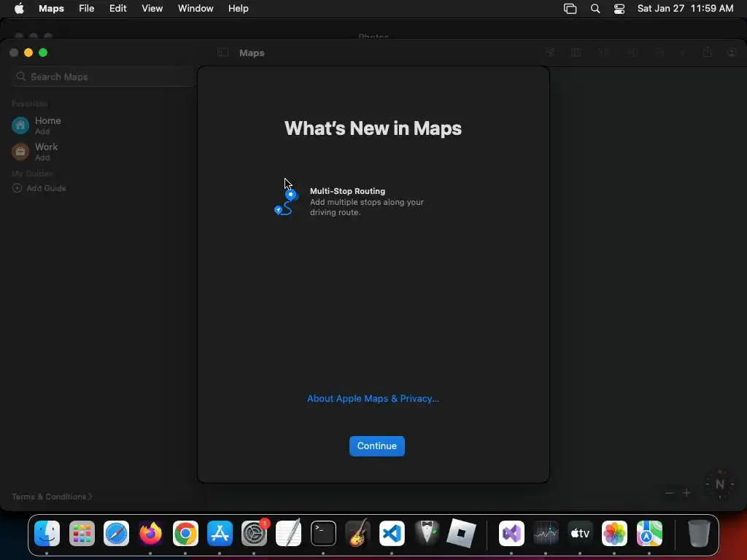Click the zoom out minus button
This screenshot has height=560, width=747.
(670, 493)
